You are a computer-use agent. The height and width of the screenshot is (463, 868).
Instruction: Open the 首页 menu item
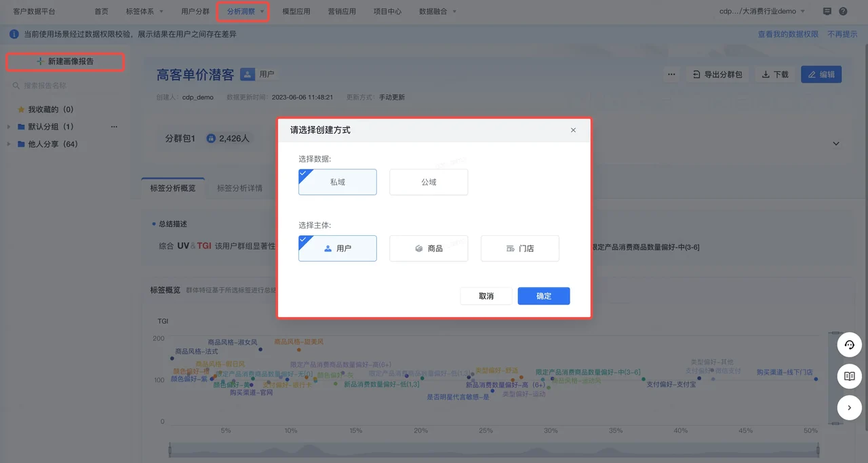tap(102, 12)
